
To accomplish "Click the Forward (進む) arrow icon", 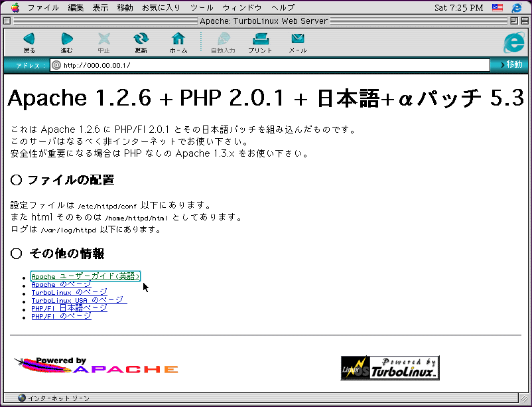I will pyautogui.click(x=67, y=39).
